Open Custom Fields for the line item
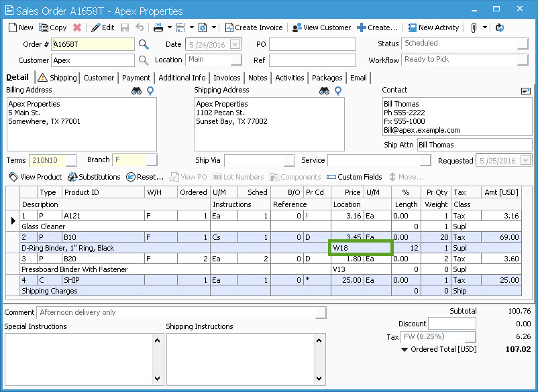The width and height of the screenshot is (538, 392). [x=354, y=177]
